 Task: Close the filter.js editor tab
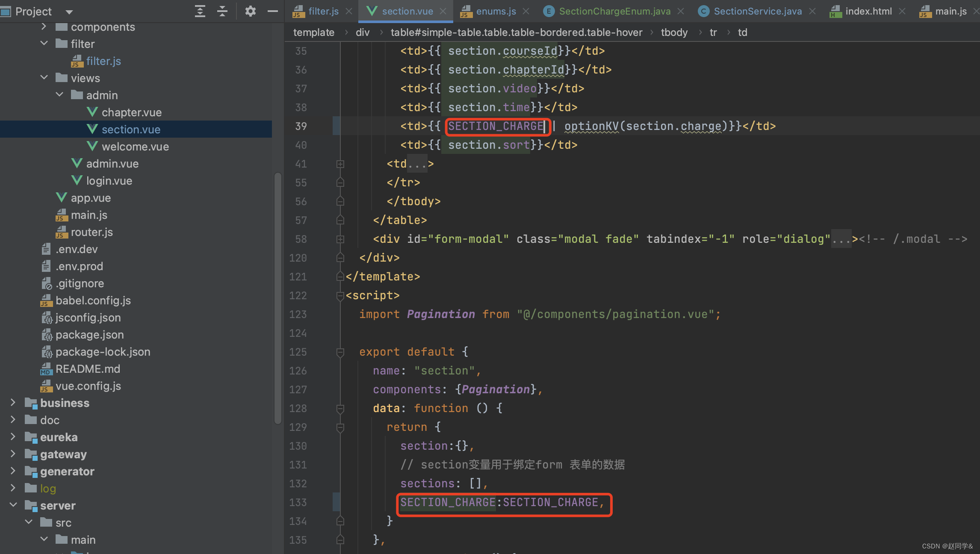pyautogui.click(x=349, y=12)
